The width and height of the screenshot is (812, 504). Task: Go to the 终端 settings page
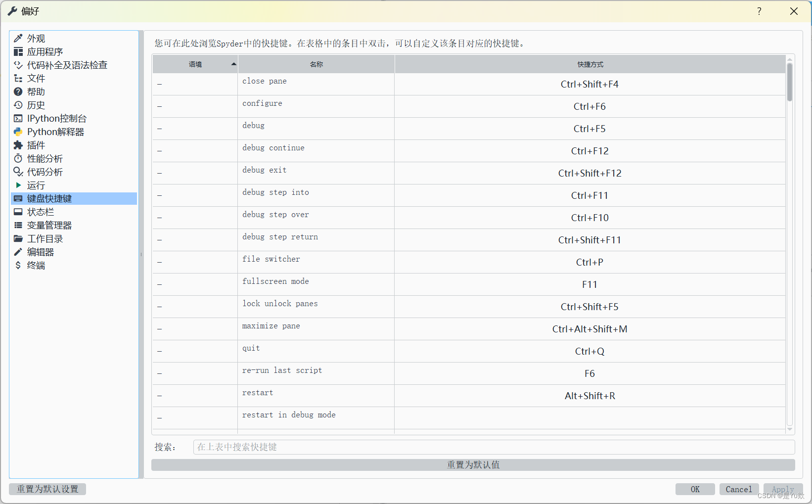(74, 265)
